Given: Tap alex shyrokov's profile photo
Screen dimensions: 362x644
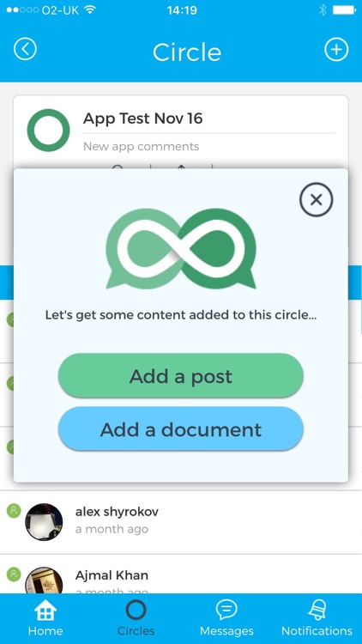Looking at the screenshot, I should pyautogui.click(x=44, y=521).
